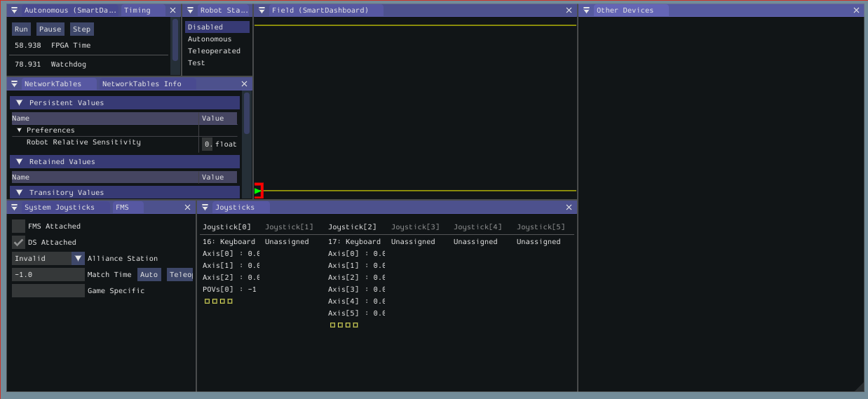
Task: Switch to the FMS tab
Action: click(122, 208)
